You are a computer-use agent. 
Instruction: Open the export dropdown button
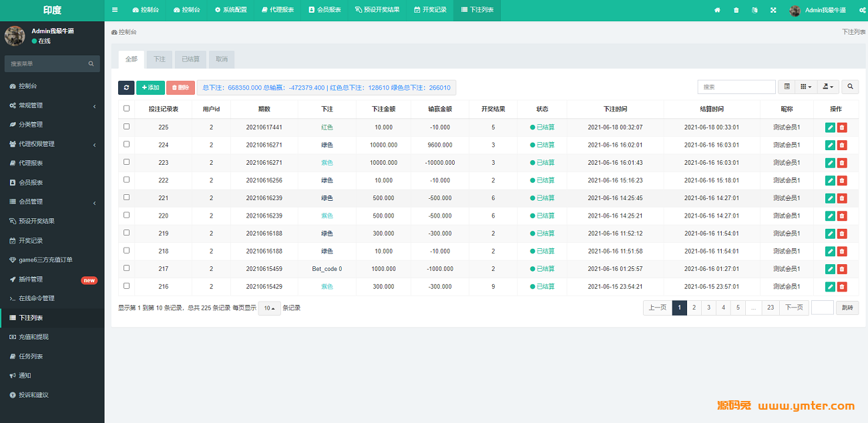pos(828,87)
